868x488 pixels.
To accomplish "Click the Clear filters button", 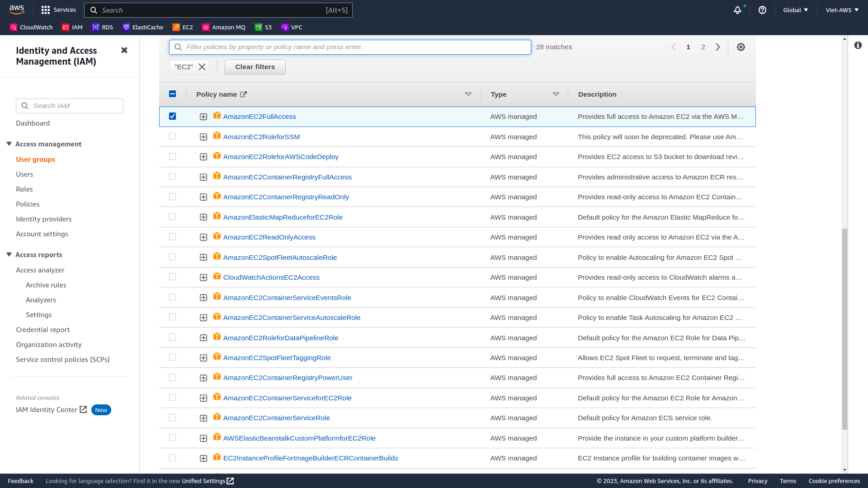I will point(255,67).
